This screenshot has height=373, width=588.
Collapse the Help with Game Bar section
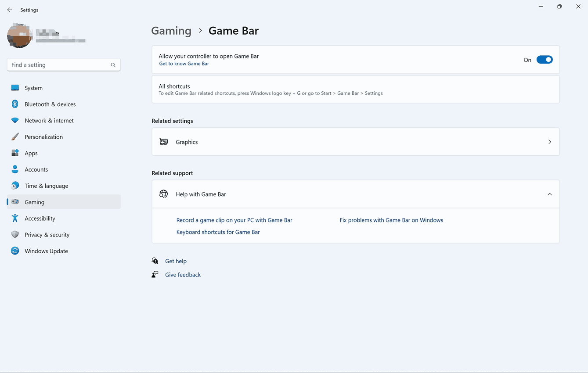(550, 194)
